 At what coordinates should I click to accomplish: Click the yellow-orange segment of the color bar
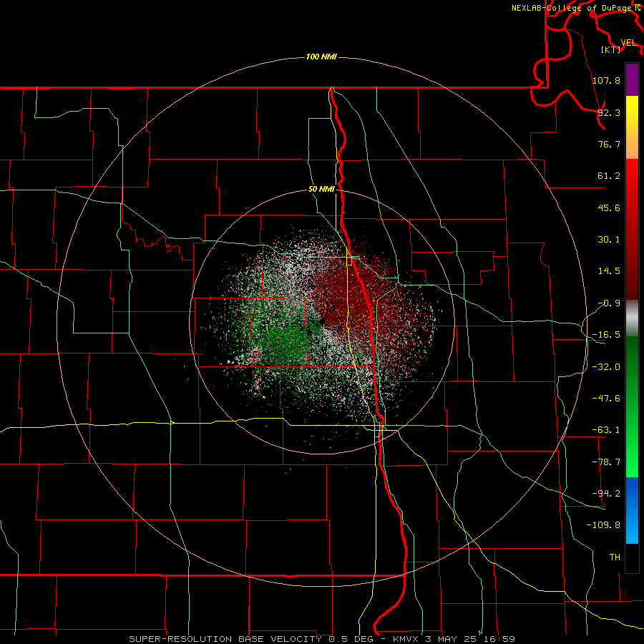tap(632, 127)
